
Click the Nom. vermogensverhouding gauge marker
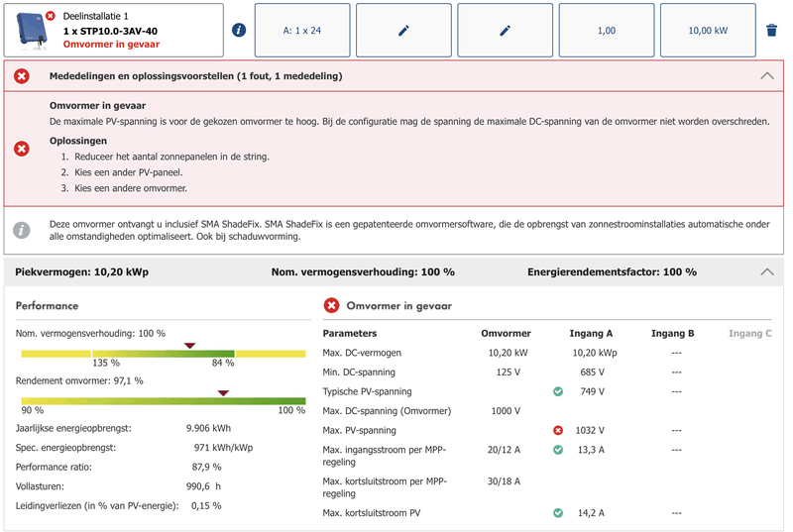[190, 346]
